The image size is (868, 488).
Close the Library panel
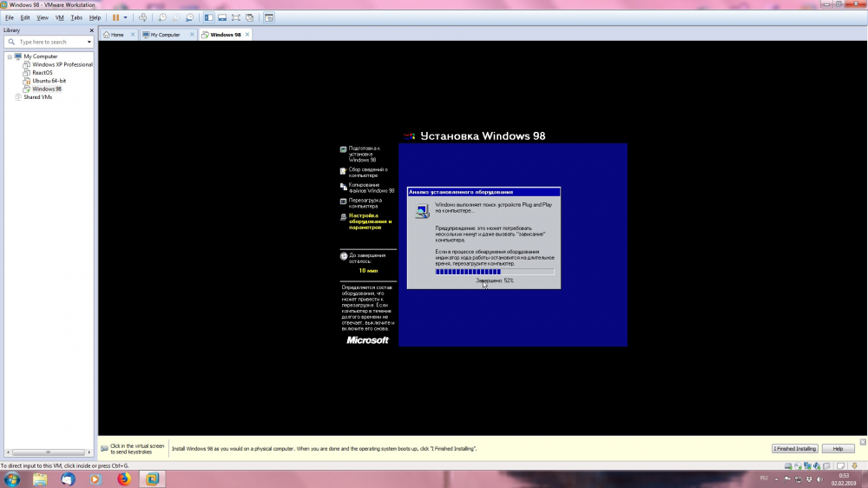pos(91,30)
